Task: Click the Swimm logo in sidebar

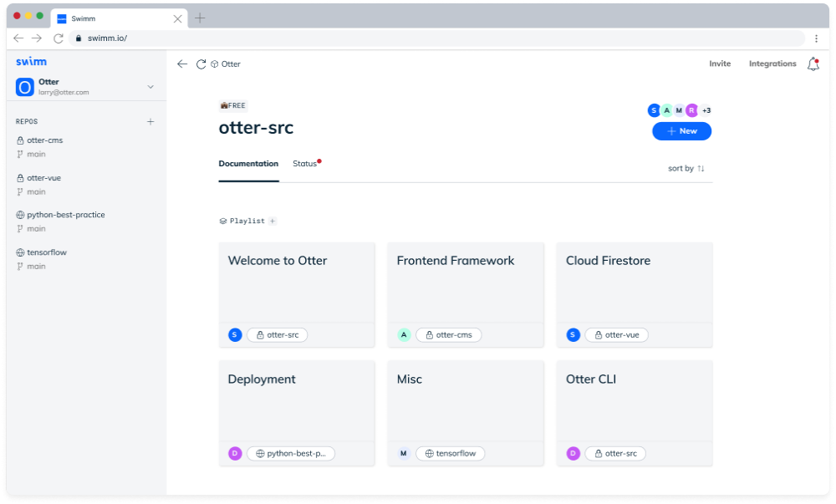Action: 32,62
